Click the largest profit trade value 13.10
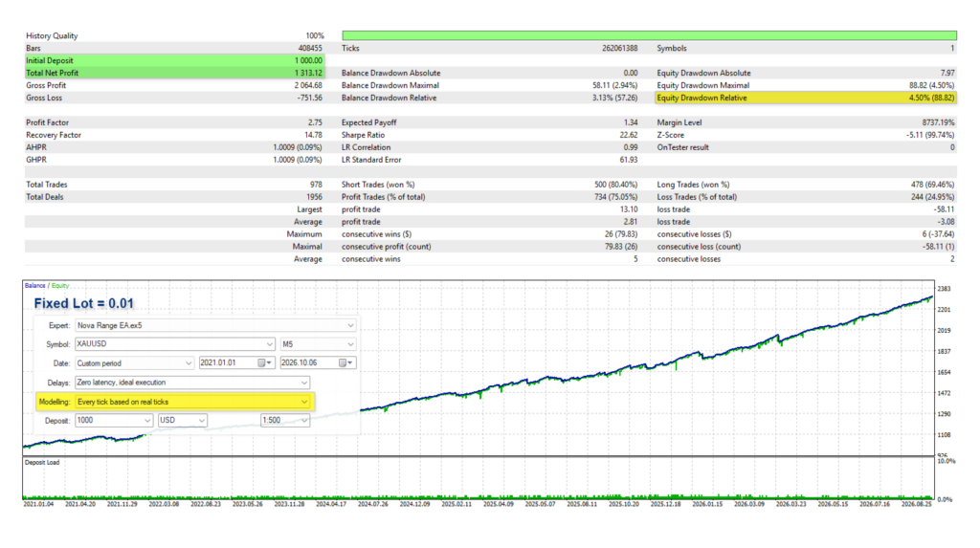 629,209
